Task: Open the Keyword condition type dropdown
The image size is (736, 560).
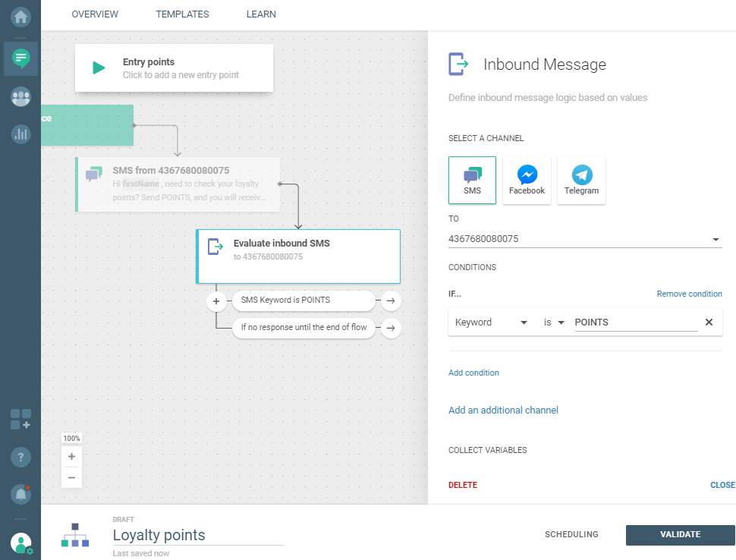Action: tap(491, 322)
